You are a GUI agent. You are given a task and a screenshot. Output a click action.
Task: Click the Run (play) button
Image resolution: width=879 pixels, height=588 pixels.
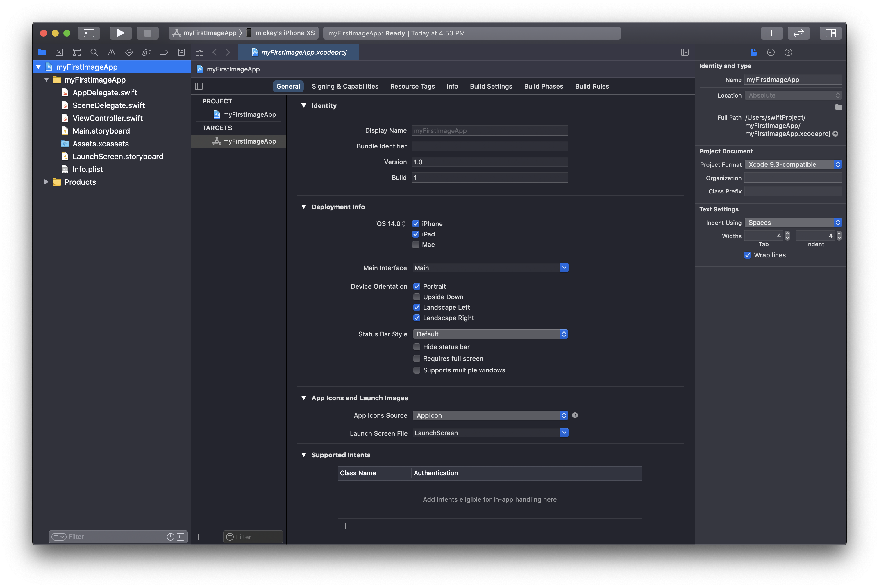tap(120, 33)
